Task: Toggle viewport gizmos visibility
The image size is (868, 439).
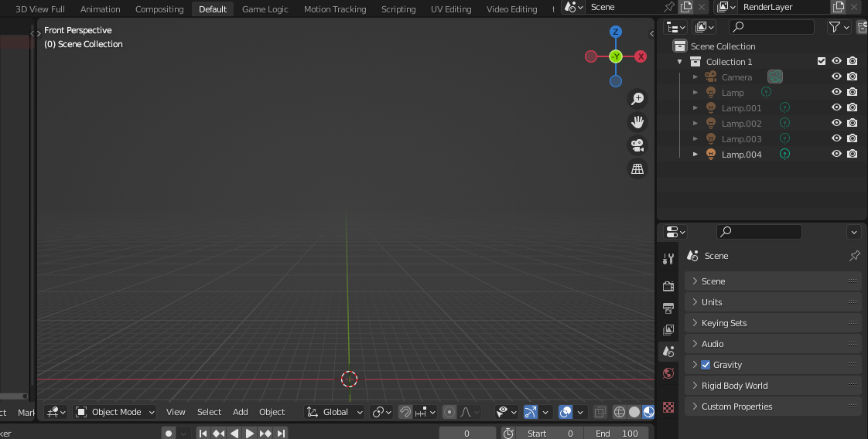Action: pyautogui.click(x=531, y=412)
